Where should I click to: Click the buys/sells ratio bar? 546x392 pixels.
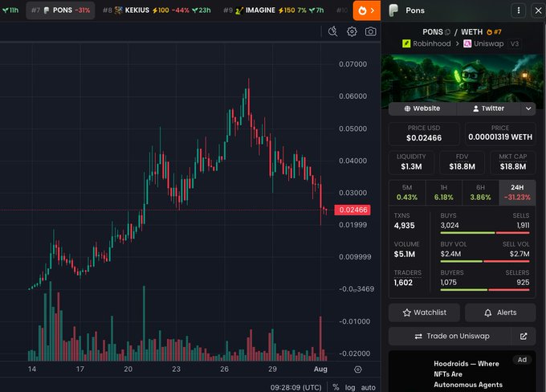pos(485,233)
